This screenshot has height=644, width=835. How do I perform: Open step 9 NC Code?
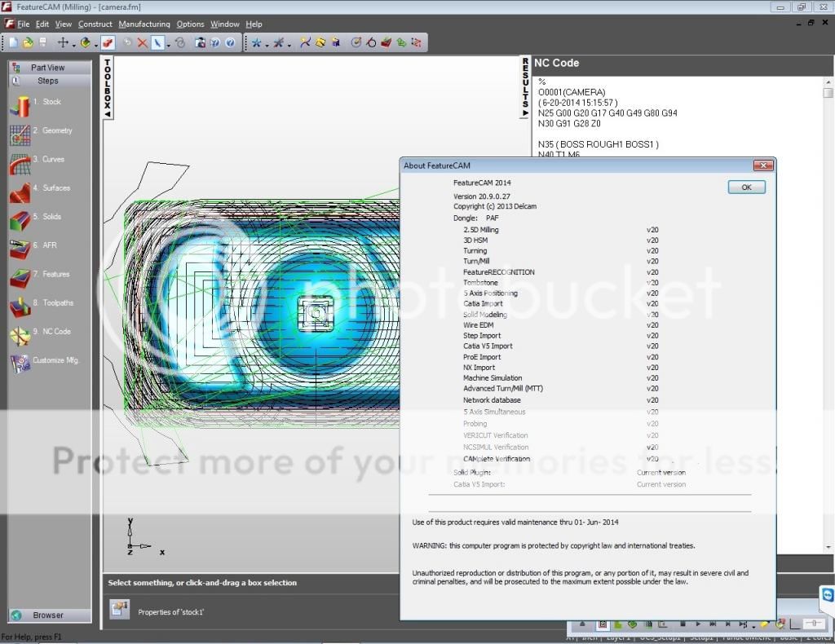coord(40,335)
